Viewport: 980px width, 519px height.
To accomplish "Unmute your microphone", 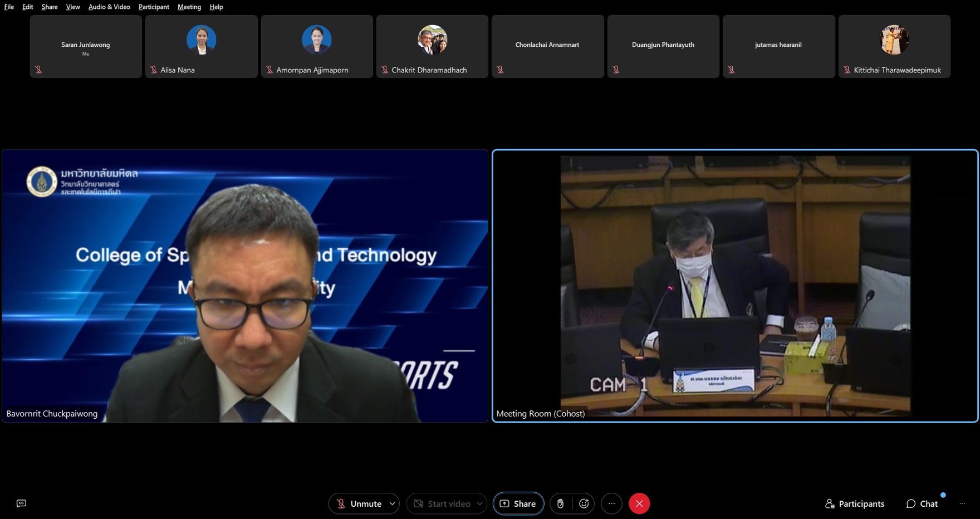I will click(359, 503).
